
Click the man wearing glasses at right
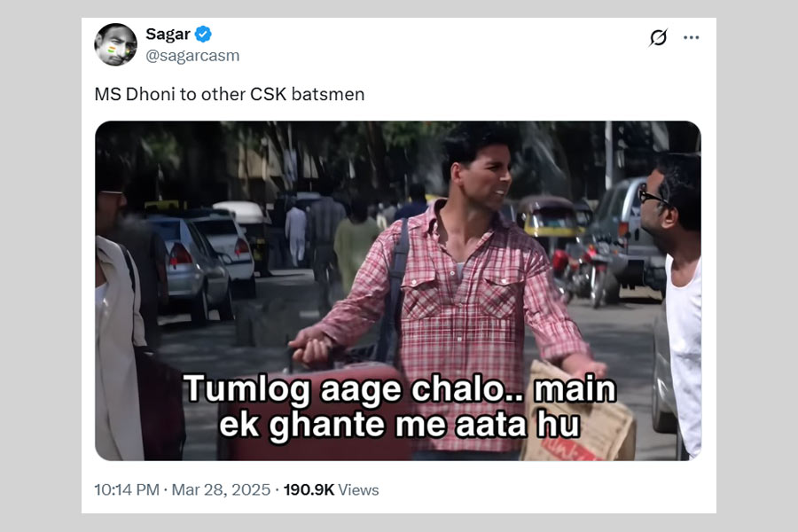[x=671, y=301]
